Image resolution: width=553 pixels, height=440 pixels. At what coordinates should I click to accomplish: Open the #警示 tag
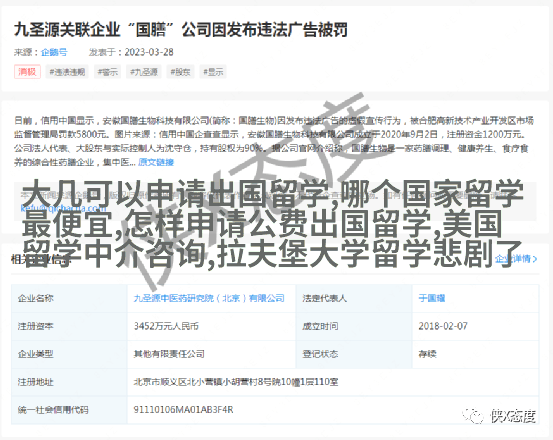tap(108, 72)
